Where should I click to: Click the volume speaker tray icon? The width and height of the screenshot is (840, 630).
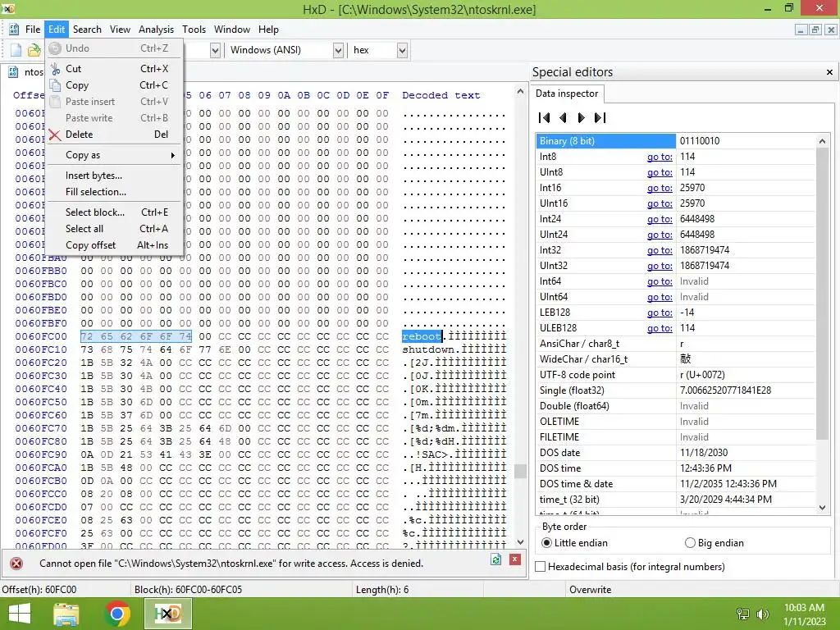tap(762, 614)
